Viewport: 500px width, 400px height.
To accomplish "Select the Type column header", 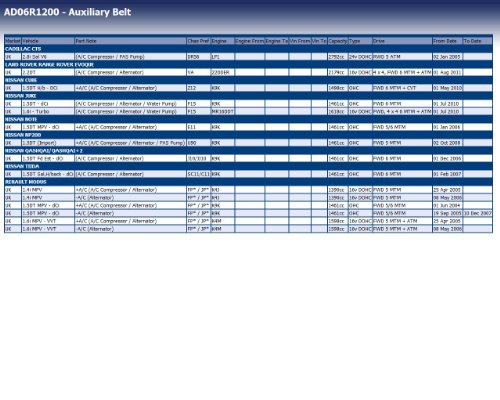I will (360, 41).
